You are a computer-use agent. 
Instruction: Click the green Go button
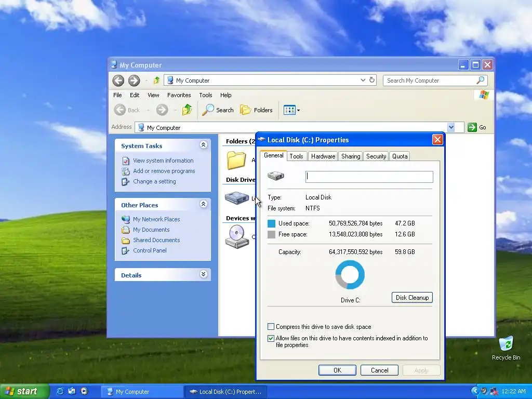(x=477, y=127)
